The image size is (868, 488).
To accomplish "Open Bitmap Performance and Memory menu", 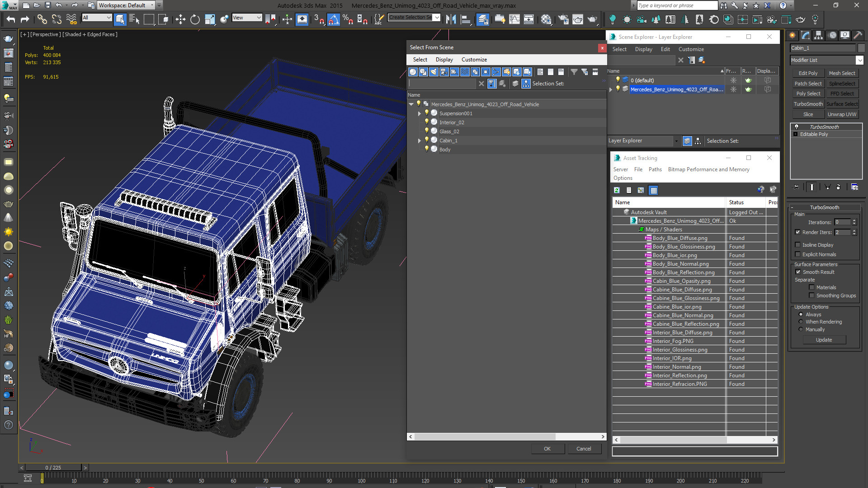I will [708, 169].
